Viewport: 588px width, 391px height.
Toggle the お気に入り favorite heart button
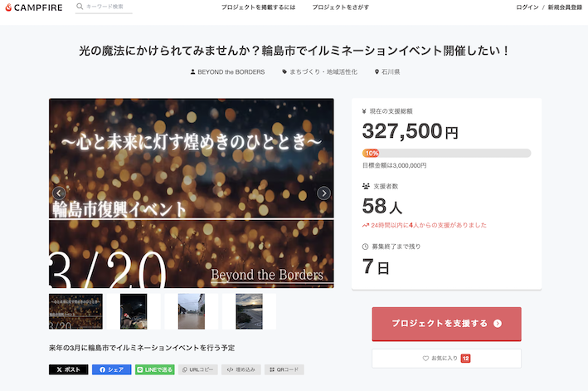coord(447,359)
